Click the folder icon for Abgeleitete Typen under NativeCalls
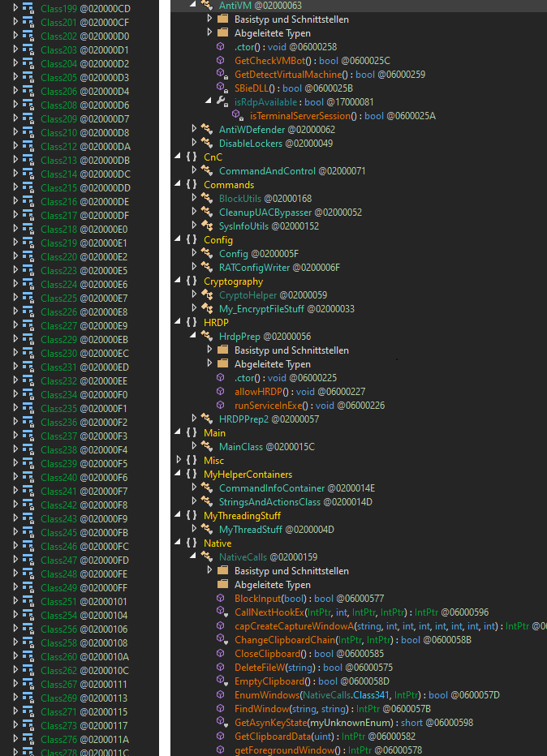The image size is (547, 756). [222, 585]
